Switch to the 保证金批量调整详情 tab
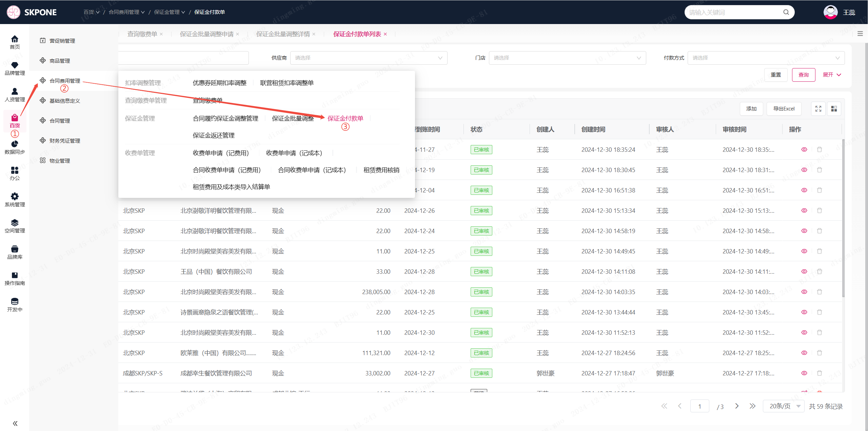 click(x=283, y=34)
